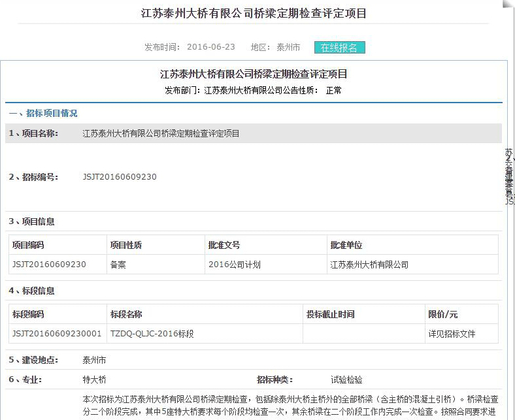This screenshot has width=515, height=420.
Task: Click the 2、招标编号 label
Action: click(x=33, y=177)
